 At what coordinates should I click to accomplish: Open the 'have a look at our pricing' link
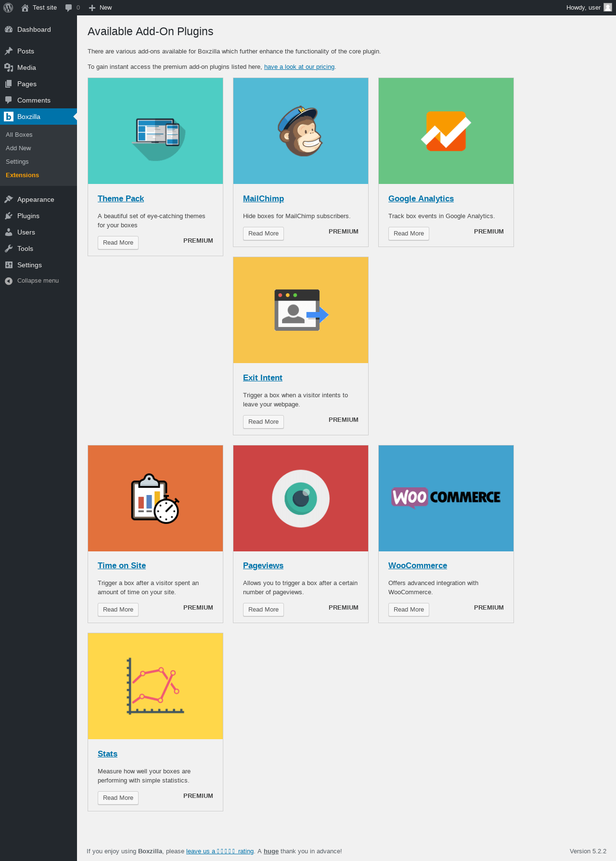[299, 67]
